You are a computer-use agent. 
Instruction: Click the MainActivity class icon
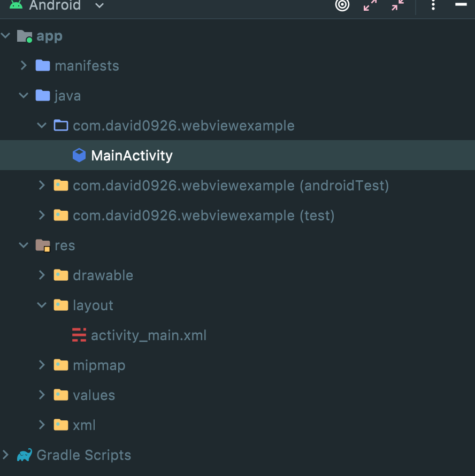[79, 156]
